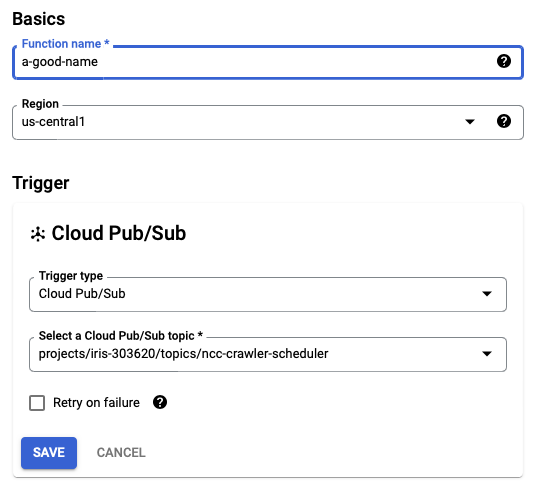This screenshot has height=501, width=547.
Task: Click the Cloud Pub/Sub trigger type value
Action: [82, 294]
